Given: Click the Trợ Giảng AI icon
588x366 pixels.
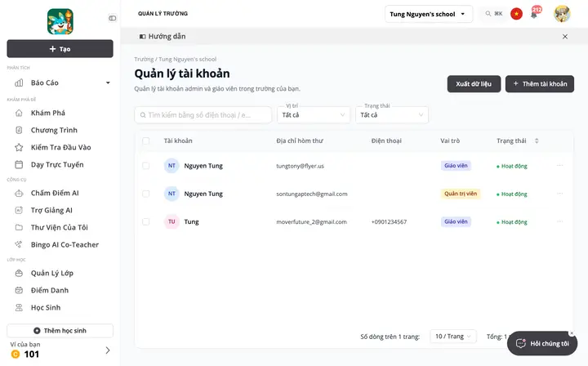Looking at the screenshot, I should (19, 211).
